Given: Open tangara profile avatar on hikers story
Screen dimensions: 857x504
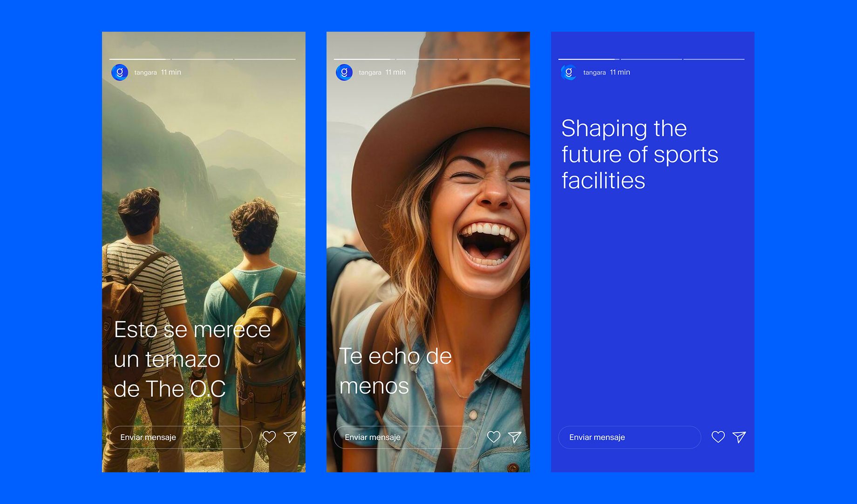Looking at the screenshot, I should 120,72.
